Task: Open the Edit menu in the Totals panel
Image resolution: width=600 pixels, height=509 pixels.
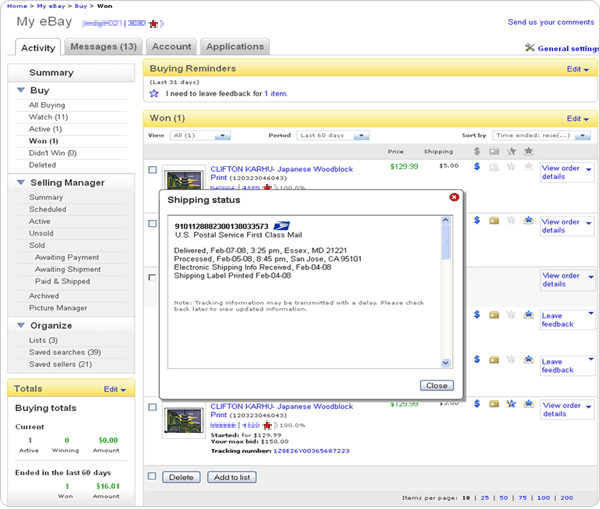Action: (115, 390)
